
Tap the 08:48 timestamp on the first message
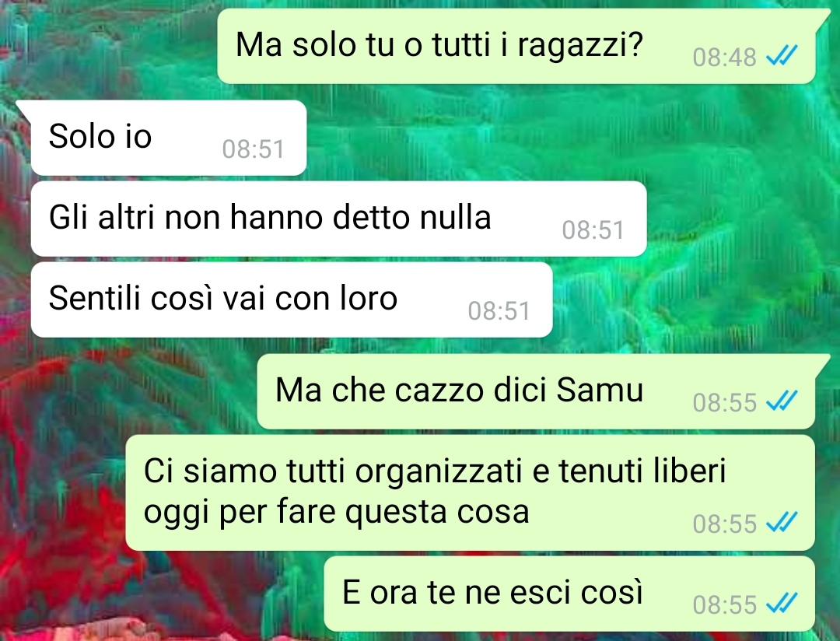pos(724,57)
